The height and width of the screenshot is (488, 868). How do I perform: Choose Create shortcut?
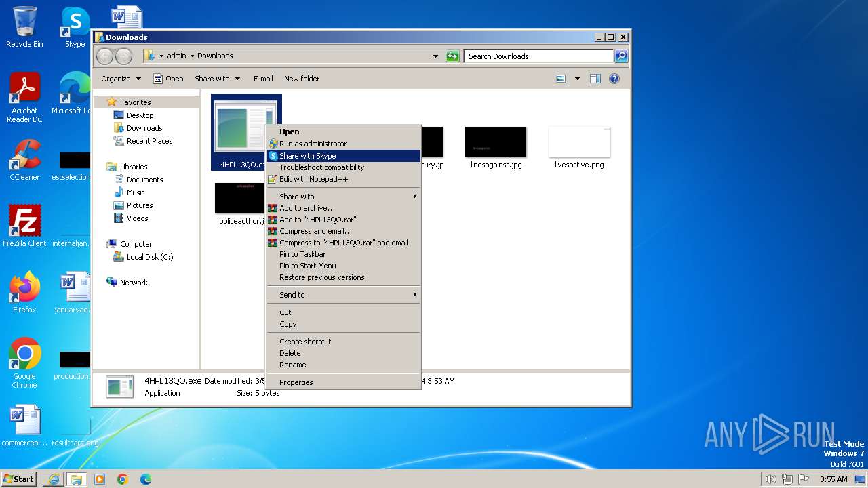pyautogui.click(x=343, y=342)
